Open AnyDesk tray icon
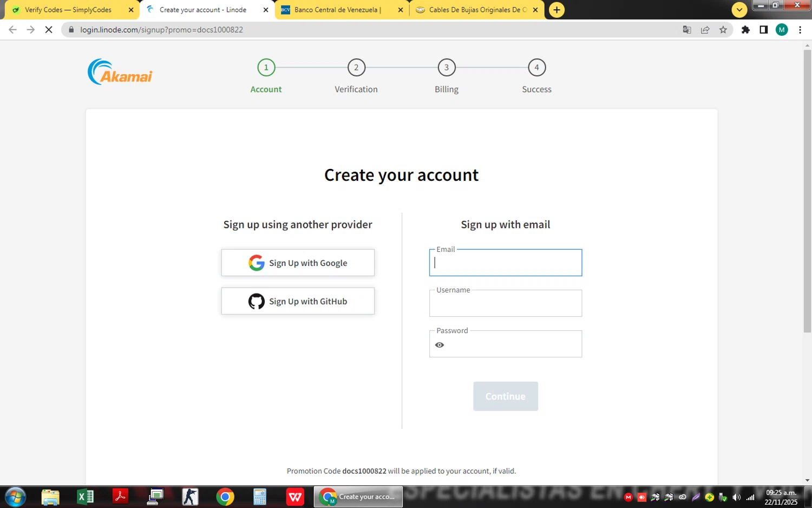This screenshot has width=812, height=508. [x=641, y=497]
